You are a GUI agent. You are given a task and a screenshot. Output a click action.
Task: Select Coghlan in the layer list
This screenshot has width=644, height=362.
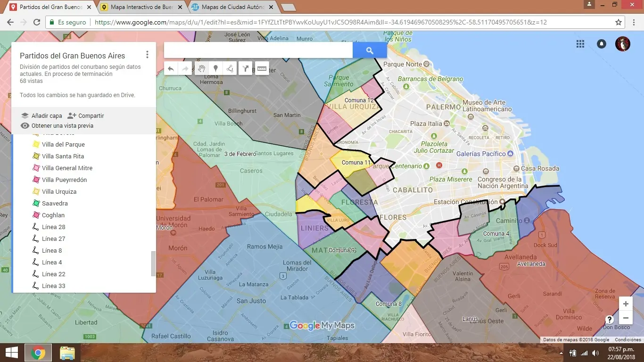(x=53, y=215)
